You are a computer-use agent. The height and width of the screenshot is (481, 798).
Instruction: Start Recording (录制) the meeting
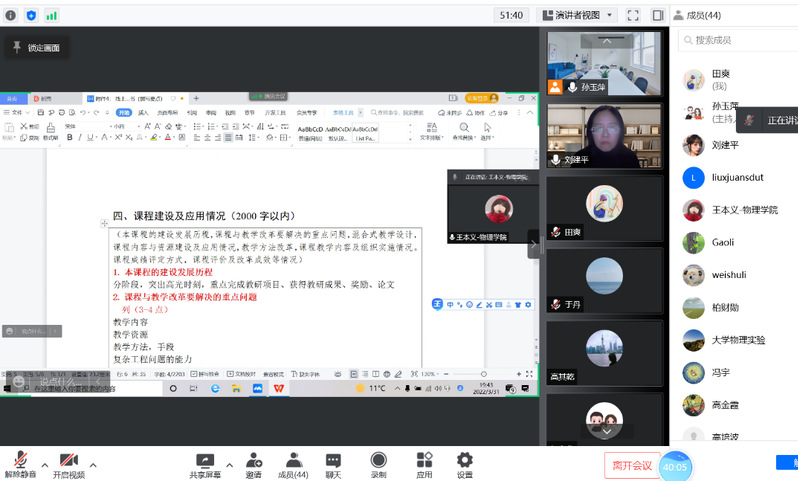378,465
